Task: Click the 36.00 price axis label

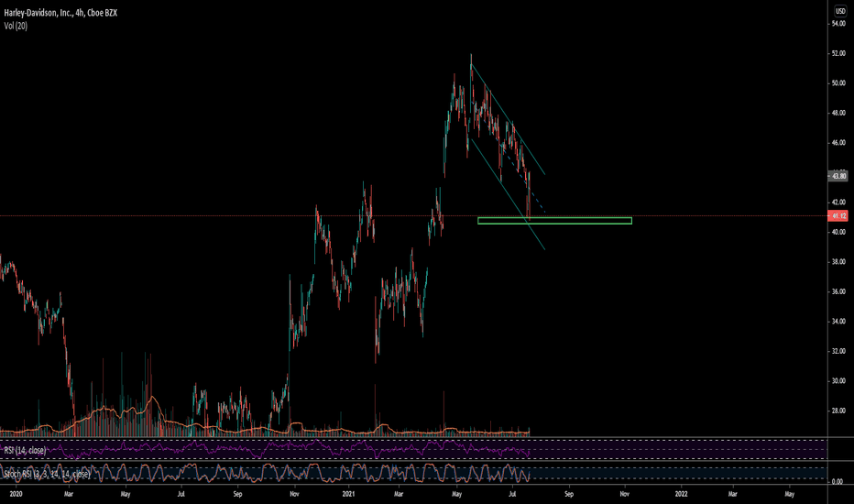Action: (838, 291)
